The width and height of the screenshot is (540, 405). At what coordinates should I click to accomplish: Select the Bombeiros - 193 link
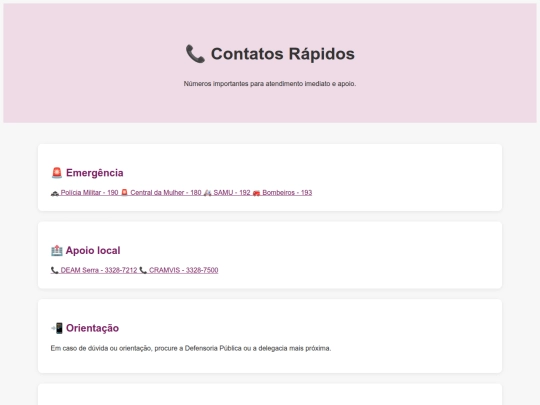(282, 193)
